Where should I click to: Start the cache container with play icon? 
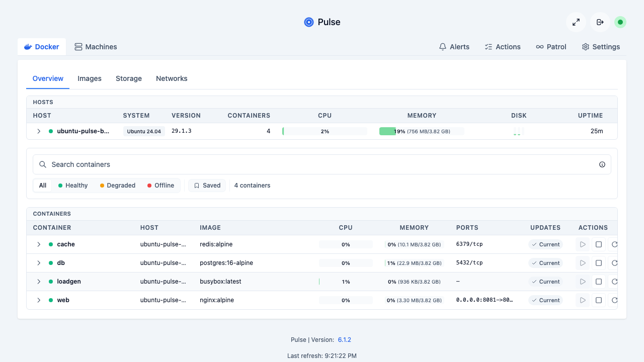[583, 244]
